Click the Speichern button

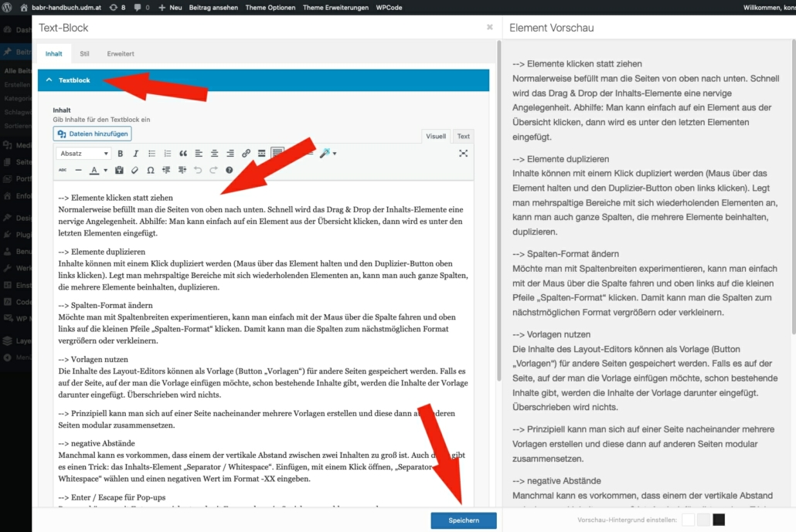(x=464, y=520)
